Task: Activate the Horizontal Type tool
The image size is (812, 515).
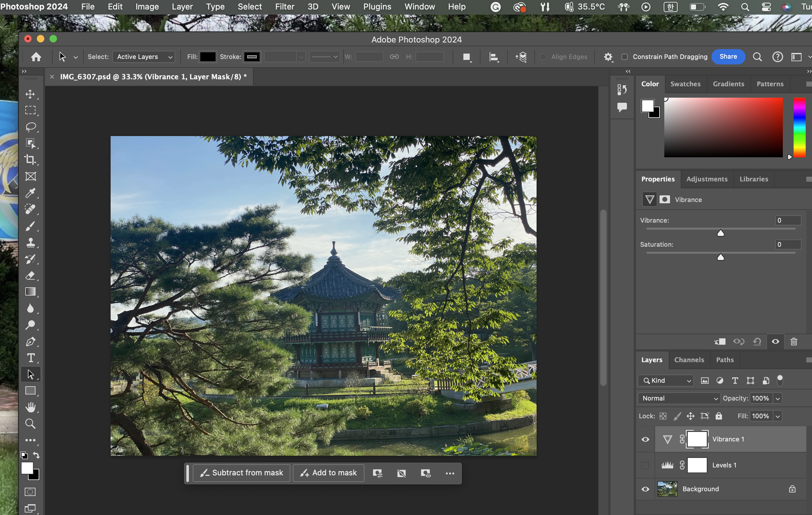Action: tap(30, 358)
